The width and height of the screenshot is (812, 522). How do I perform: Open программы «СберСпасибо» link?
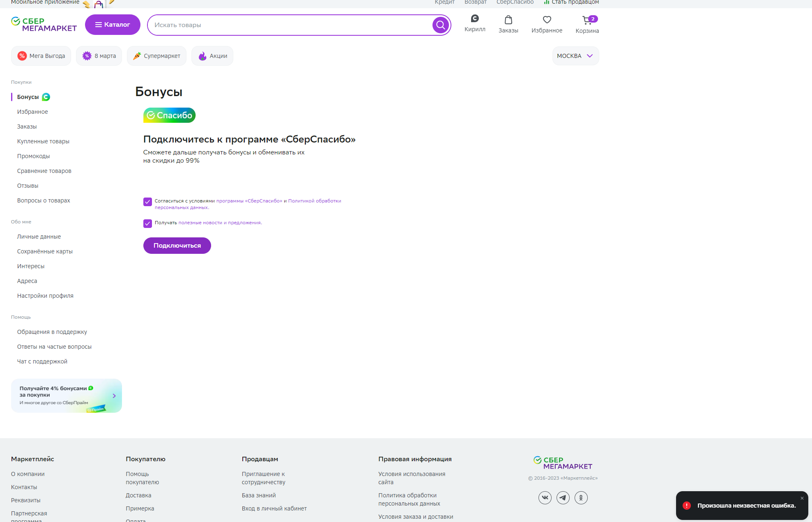coord(249,201)
